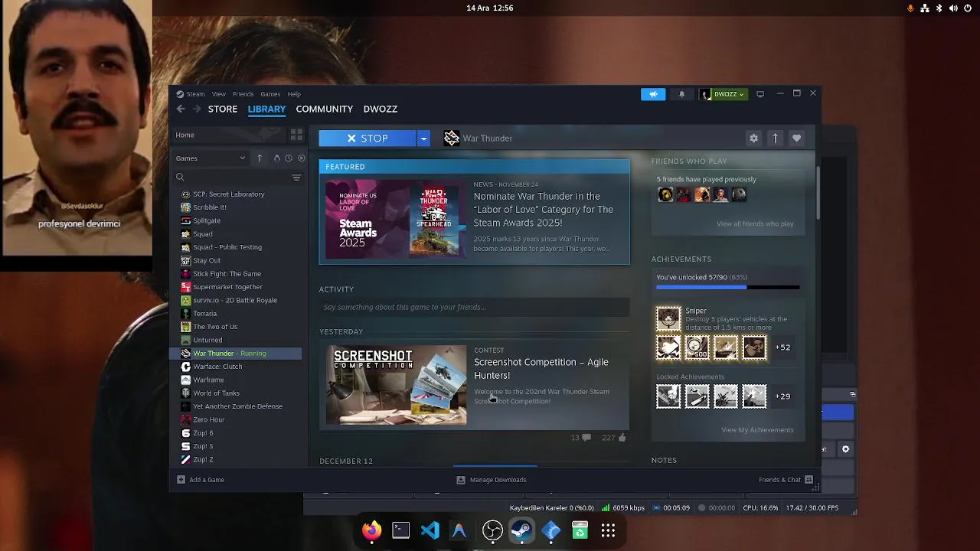
Task: Open the Trash icon in dock
Action: (580, 530)
